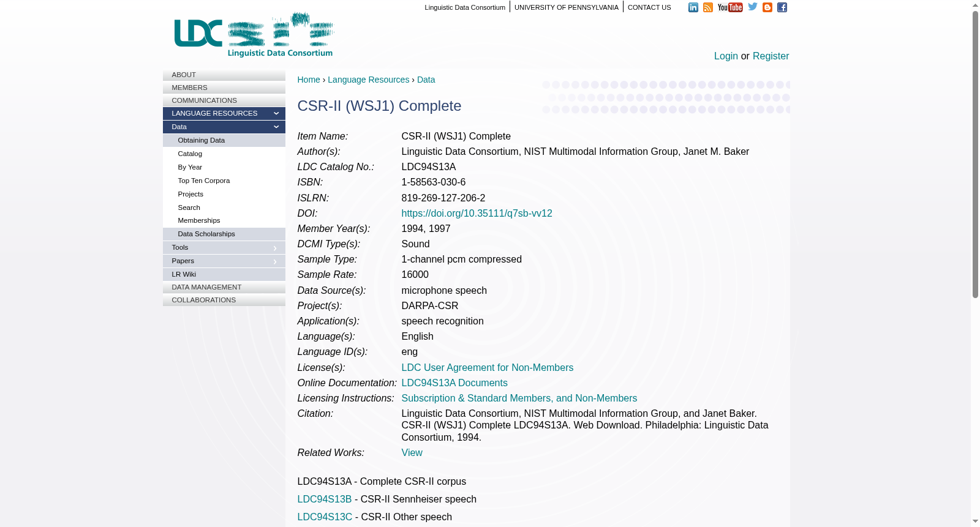Open the Search sidebar entry

click(x=224, y=207)
